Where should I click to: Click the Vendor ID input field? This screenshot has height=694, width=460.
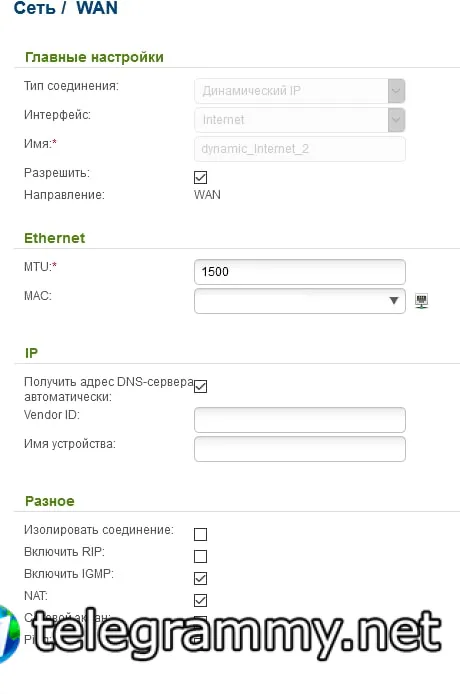tap(300, 420)
